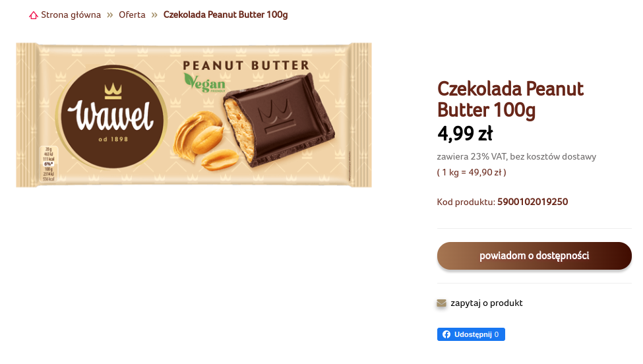
Task: Click the Wawel logo on the wrapper
Action: tap(111, 117)
